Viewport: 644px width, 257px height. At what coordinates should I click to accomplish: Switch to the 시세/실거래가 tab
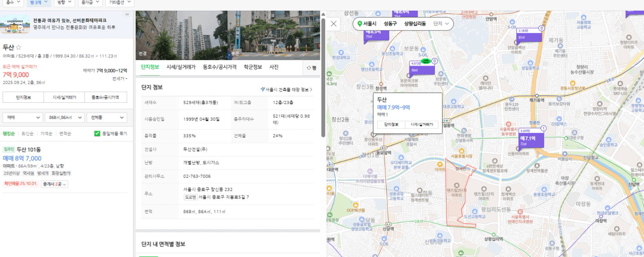coord(181,67)
